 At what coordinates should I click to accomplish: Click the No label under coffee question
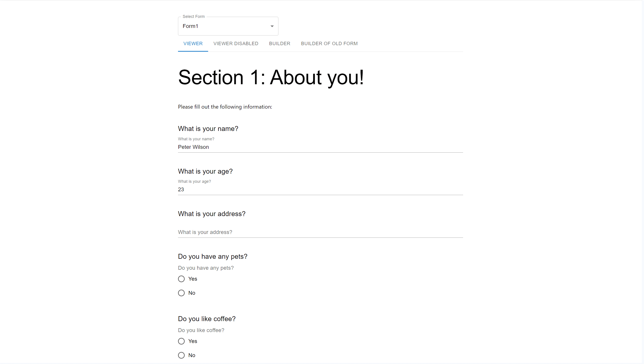[x=192, y=355]
